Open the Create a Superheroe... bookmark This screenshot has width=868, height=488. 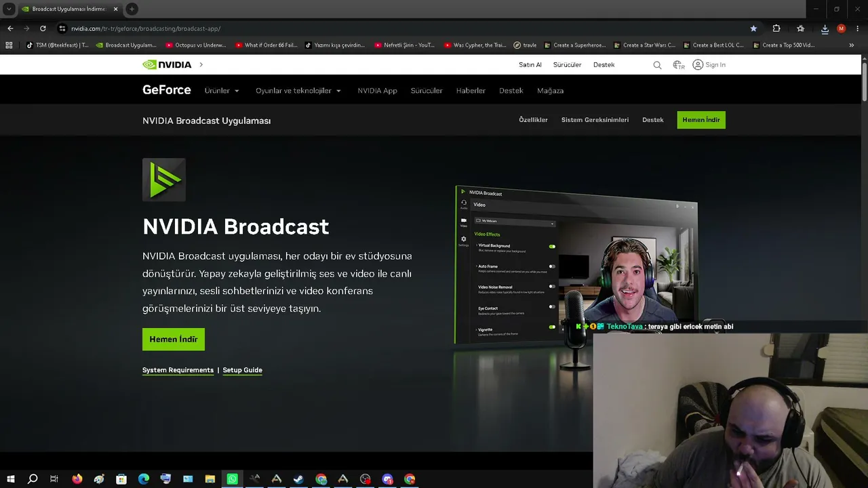click(575, 45)
